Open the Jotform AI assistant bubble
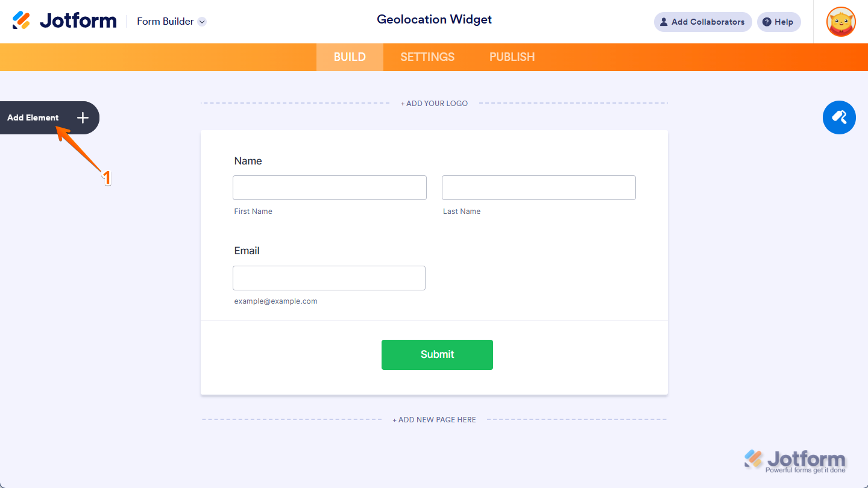 (x=839, y=117)
